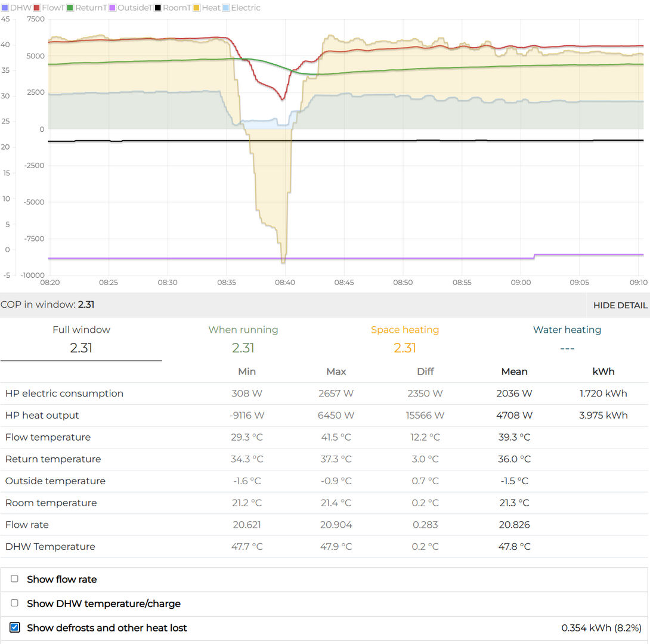
Task: Click the HP heat output row label
Action: (x=42, y=416)
